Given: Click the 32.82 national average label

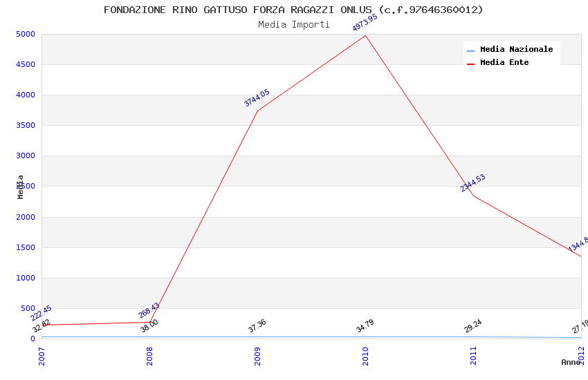Looking at the screenshot, I should [x=42, y=325].
